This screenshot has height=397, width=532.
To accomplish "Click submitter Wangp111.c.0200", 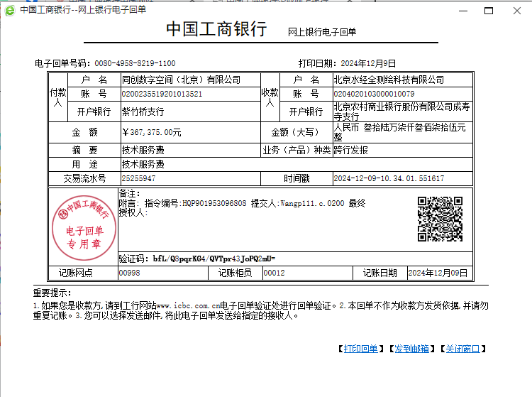I will 312,203.
